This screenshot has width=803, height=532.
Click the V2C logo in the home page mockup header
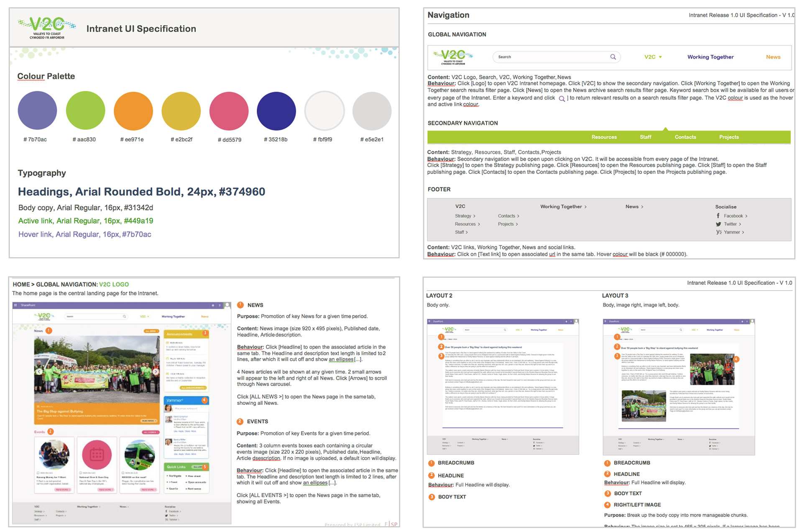tap(44, 316)
